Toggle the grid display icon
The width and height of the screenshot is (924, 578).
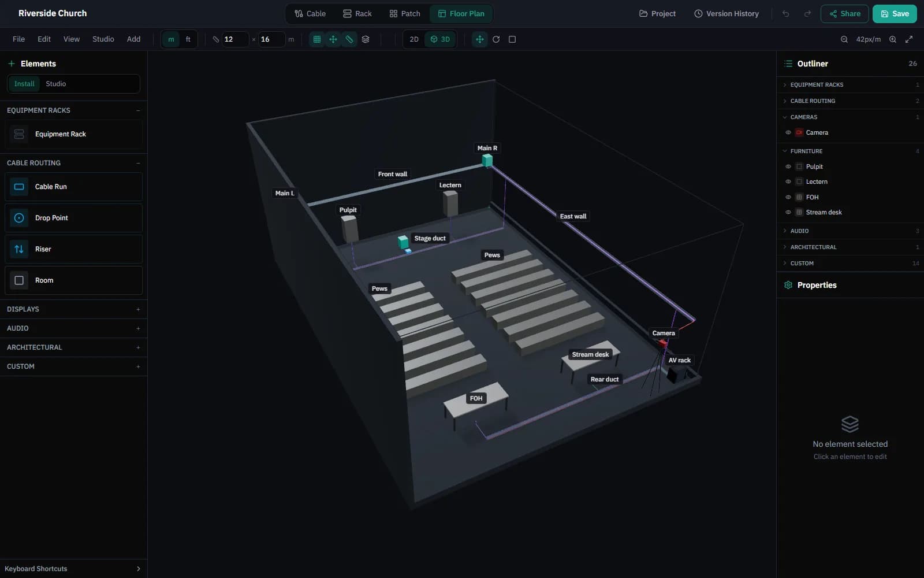pyautogui.click(x=317, y=39)
